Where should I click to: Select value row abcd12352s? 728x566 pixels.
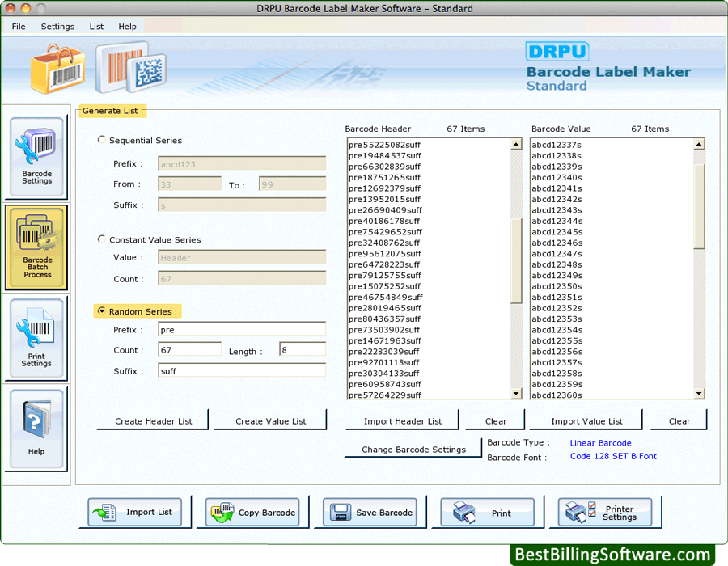[x=612, y=308]
